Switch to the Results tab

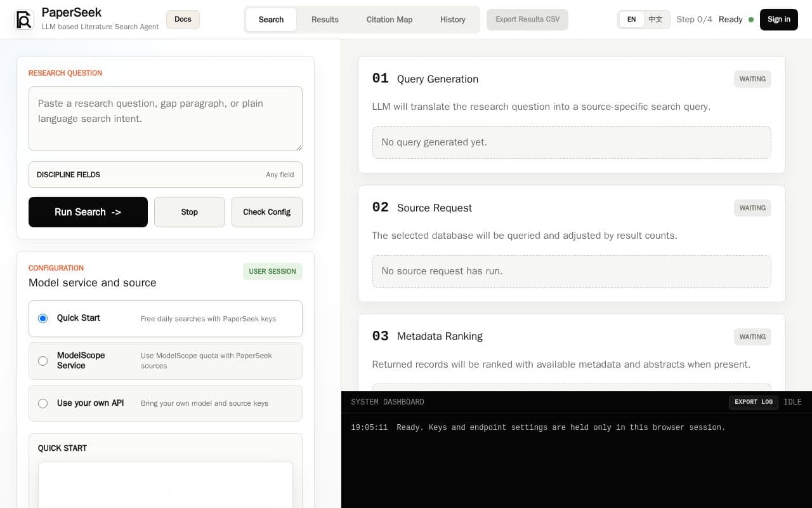325,20
